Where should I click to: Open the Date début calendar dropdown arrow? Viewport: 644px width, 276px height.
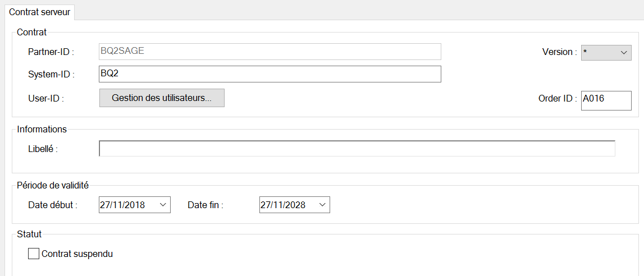pos(163,205)
